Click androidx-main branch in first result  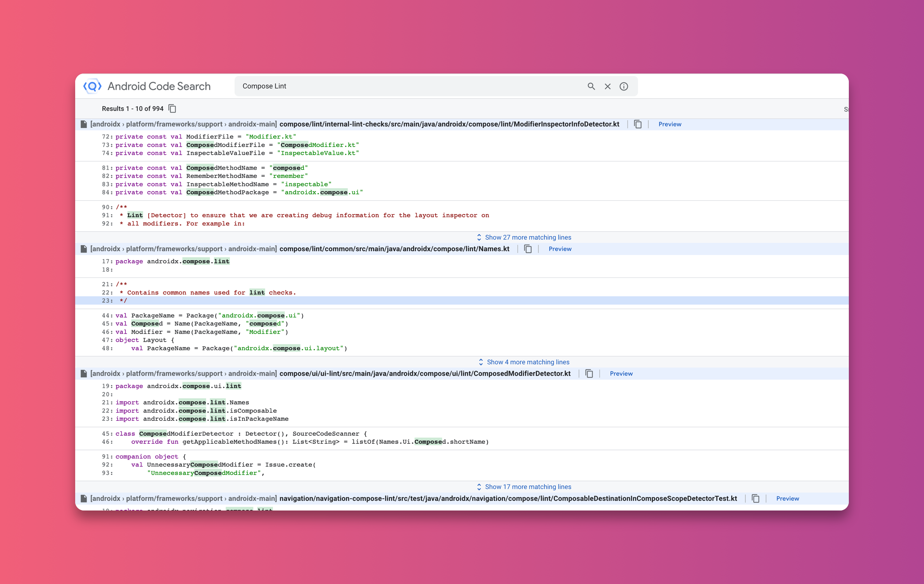[x=252, y=124]
